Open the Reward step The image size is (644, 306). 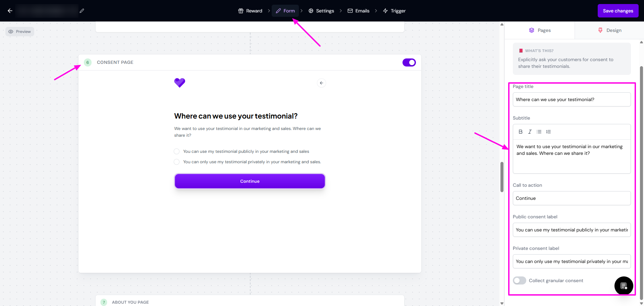(250, 11)
